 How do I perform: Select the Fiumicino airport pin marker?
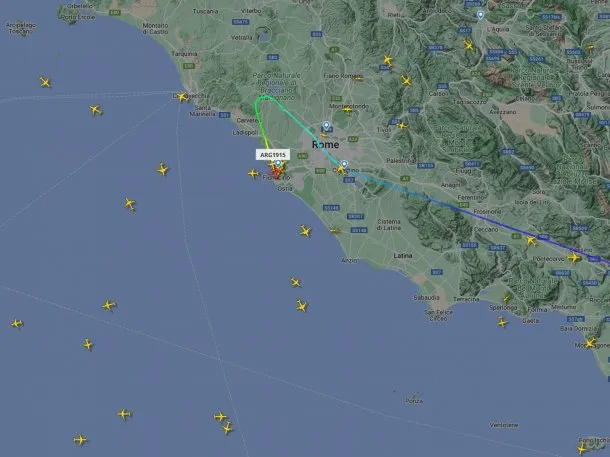(278, 163)
